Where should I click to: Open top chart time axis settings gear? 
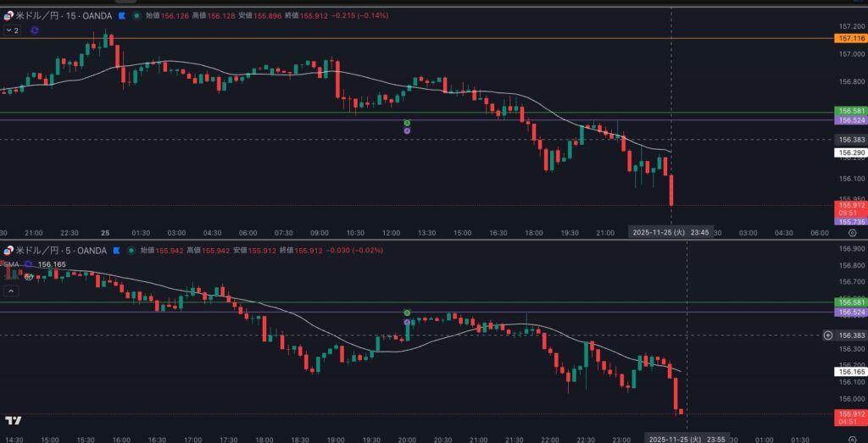pyautogui.click(x=851, y=231)
